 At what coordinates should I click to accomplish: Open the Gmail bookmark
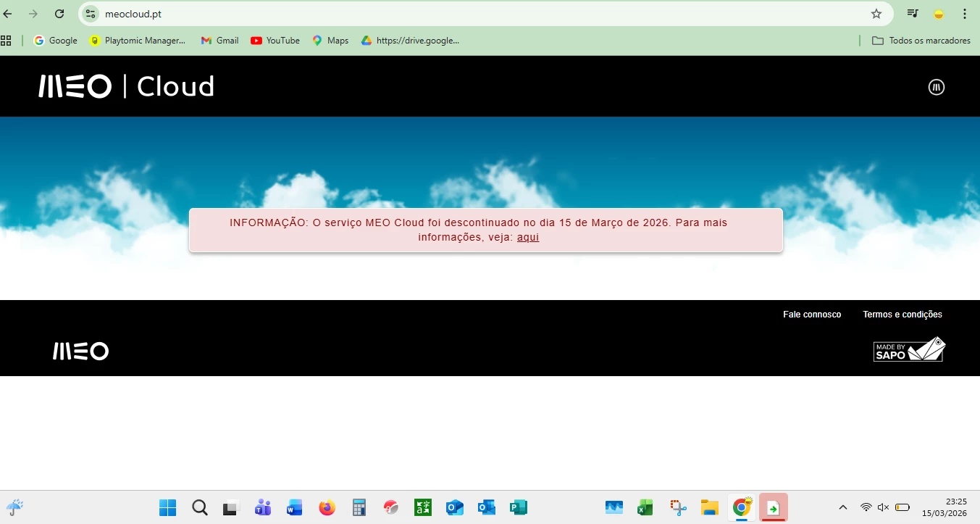click(x=220, y=41)
